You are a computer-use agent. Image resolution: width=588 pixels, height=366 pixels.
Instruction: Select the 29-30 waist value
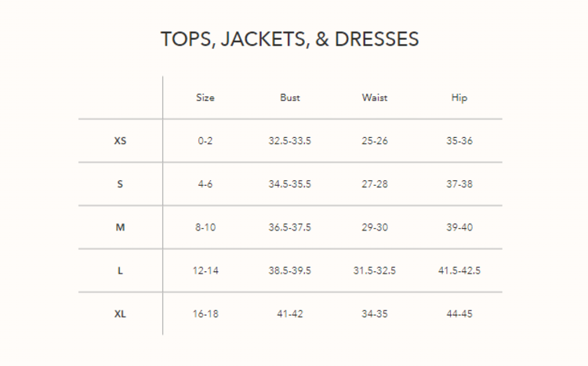(374, 227)
